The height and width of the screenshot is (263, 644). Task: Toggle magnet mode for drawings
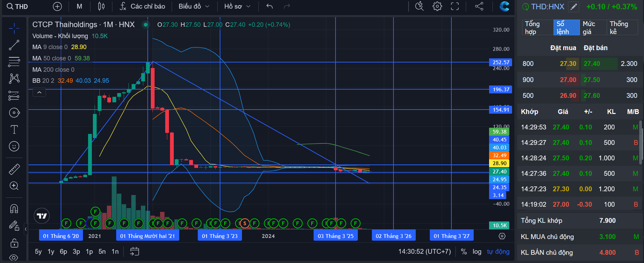pyautogui.click(x=14, y=208)
